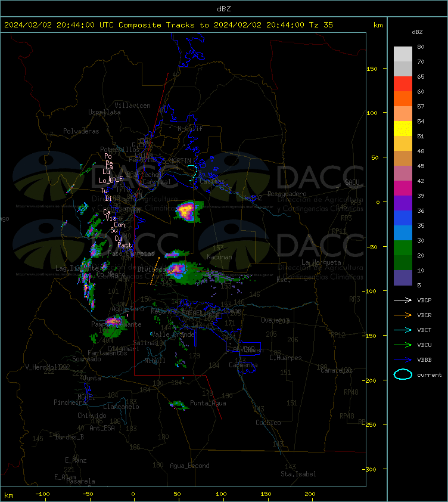
Task: Click the Pasarela place label
Action: 80,481
